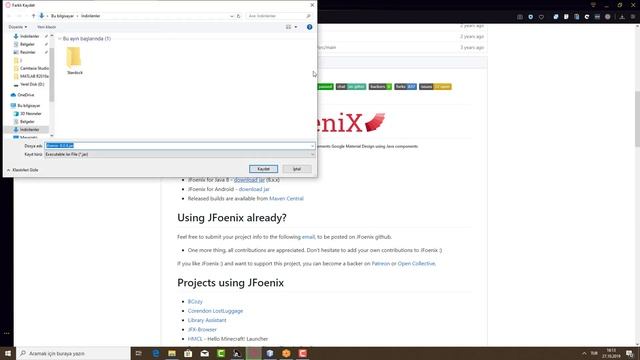
Task: Click the Kaydet save button
Action: tap(263, 169)
